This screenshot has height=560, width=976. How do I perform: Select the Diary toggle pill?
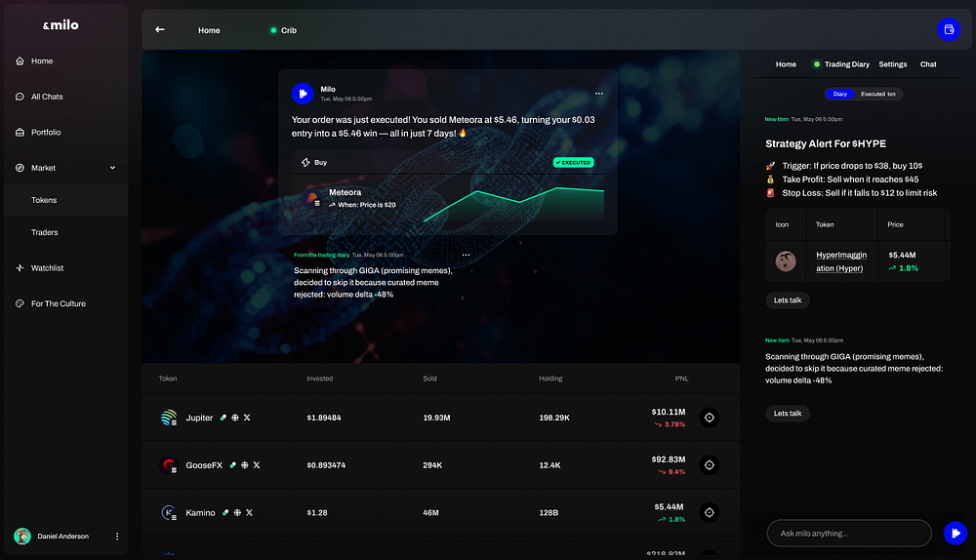(x=839, y=94)
